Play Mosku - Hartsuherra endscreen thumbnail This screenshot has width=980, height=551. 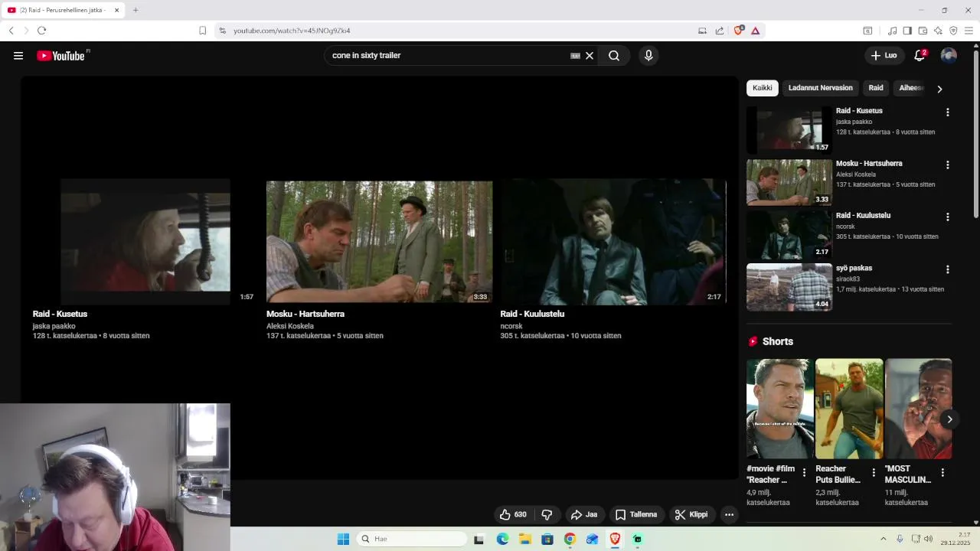tap(379, 242)
